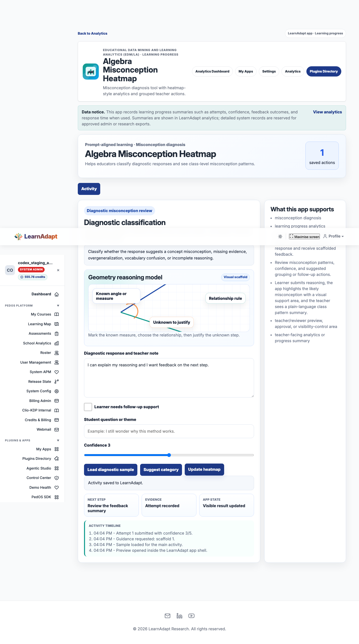
Task: Click the School Analytics chart icon
Action: point(57,343)
